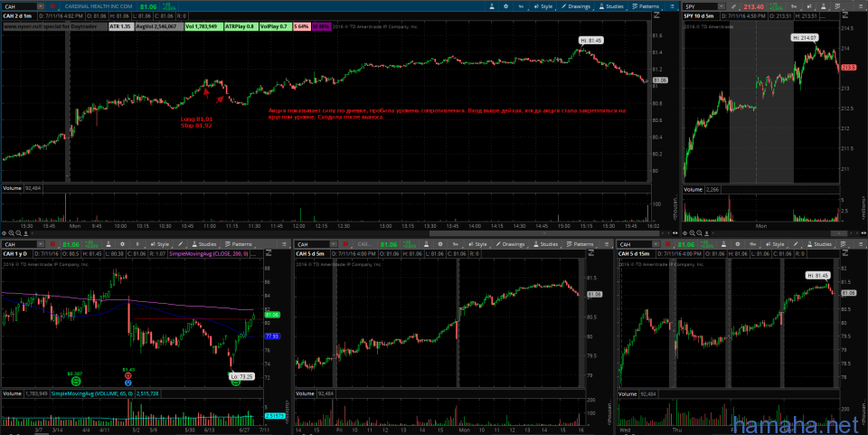Open settings gear in CAH 5 d 15m chart
The height and width of the screenshot is (435, 868).
click(x=738, y=244)
